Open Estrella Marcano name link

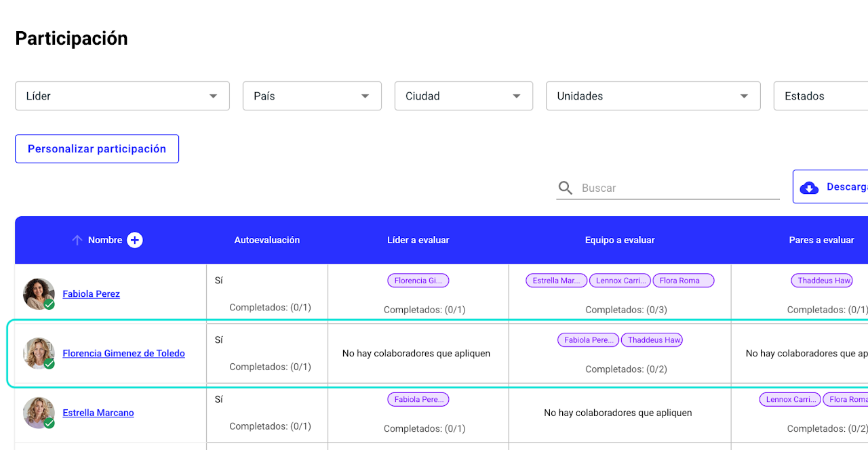[98, 413]
